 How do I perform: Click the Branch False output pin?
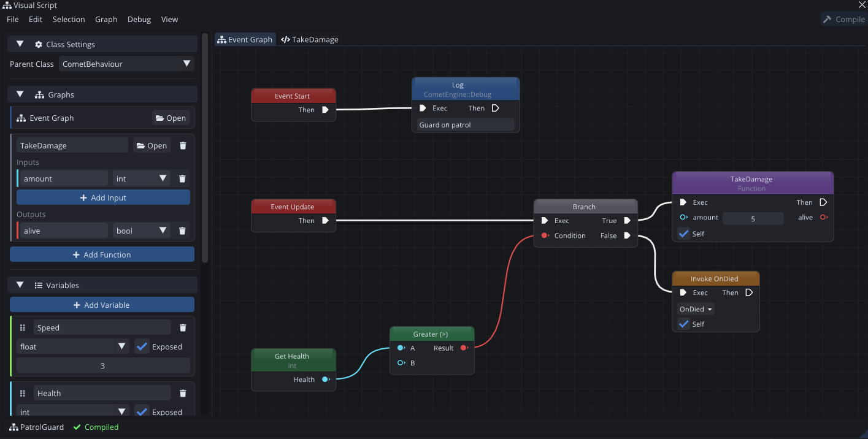click(x=627, y=235)
